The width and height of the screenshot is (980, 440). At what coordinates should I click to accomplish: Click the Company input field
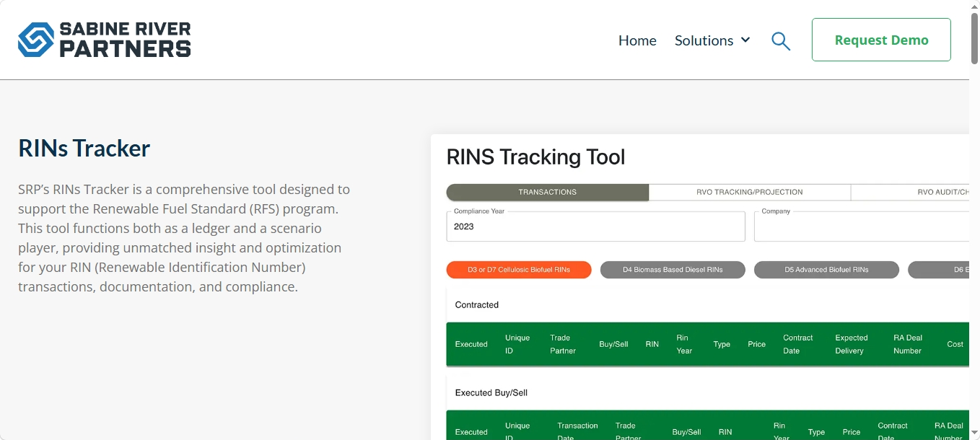[x=862, y=226]
